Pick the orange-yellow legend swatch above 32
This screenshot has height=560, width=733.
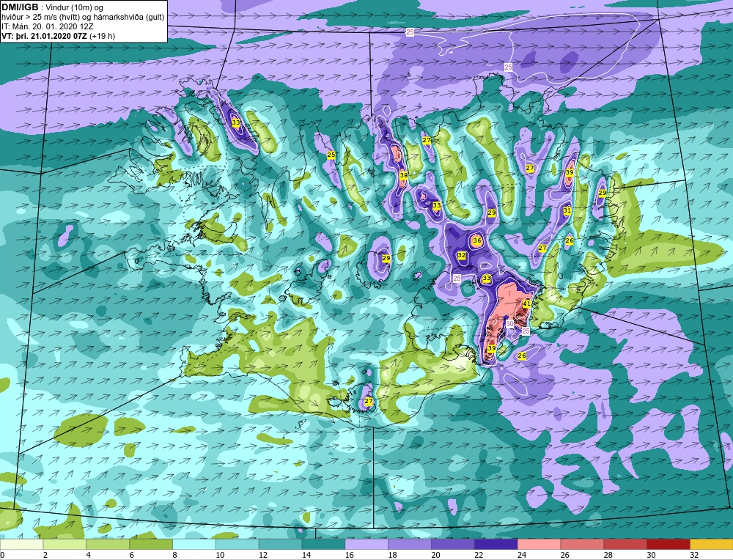coord(712,545)
